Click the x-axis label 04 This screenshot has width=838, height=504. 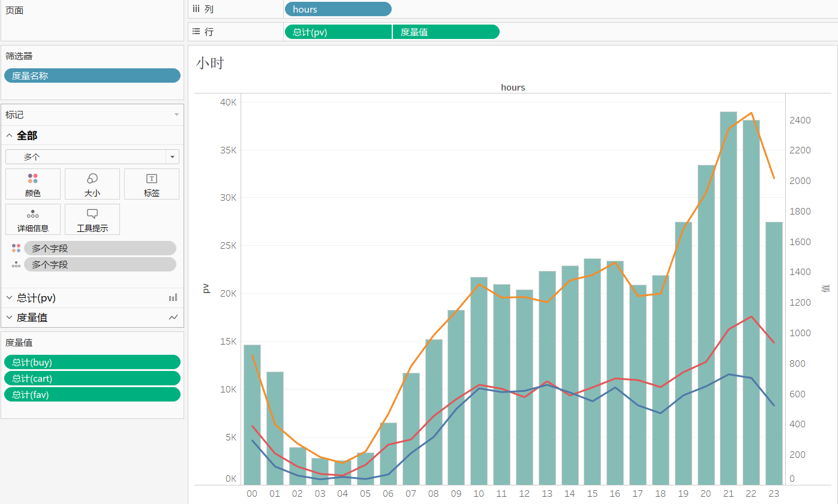tap(343, 493)
